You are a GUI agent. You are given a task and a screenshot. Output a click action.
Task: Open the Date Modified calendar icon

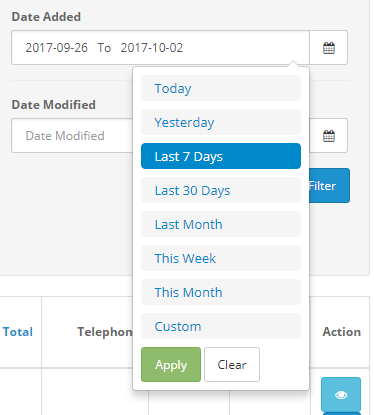(x=329, y=136)
